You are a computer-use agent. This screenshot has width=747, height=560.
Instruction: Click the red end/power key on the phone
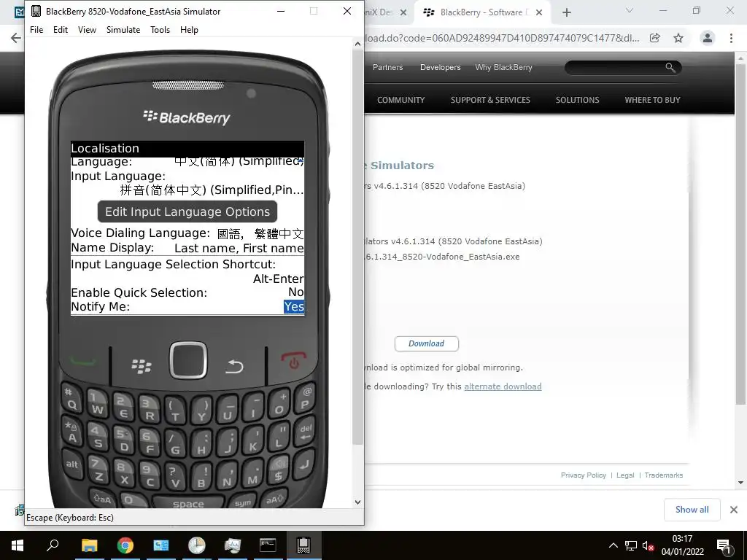(x=293, y=360)
